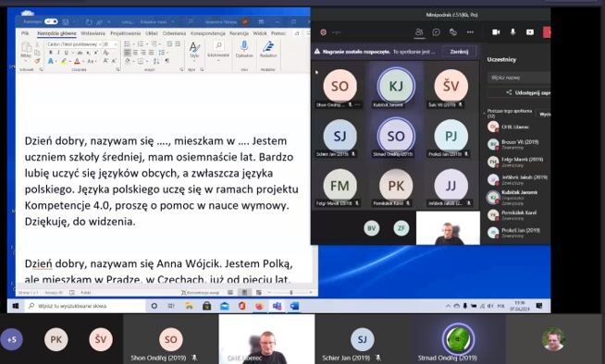Toggle bold formatting in the ribbon
This screenshot has width=605, height=364.
tap(50, 53)
